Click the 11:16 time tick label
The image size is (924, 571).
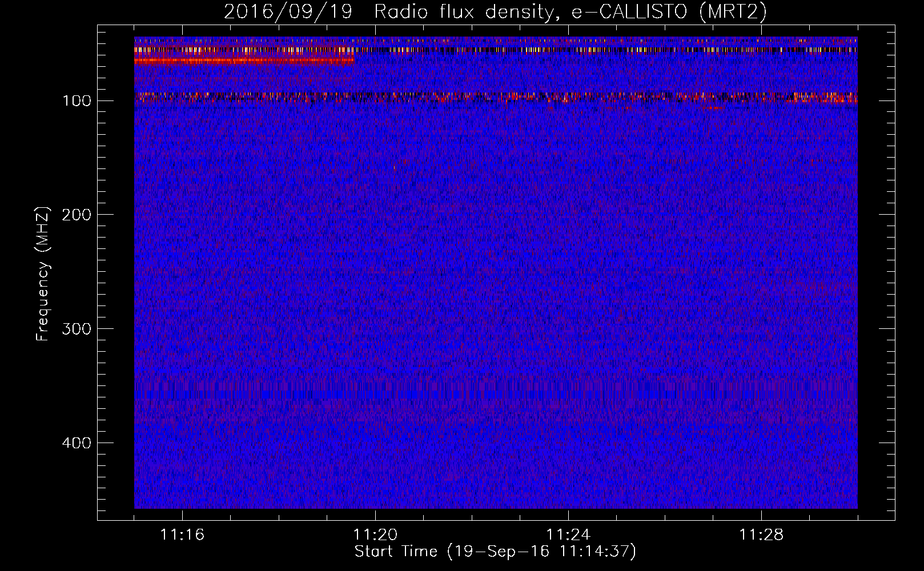click(182, 534)
